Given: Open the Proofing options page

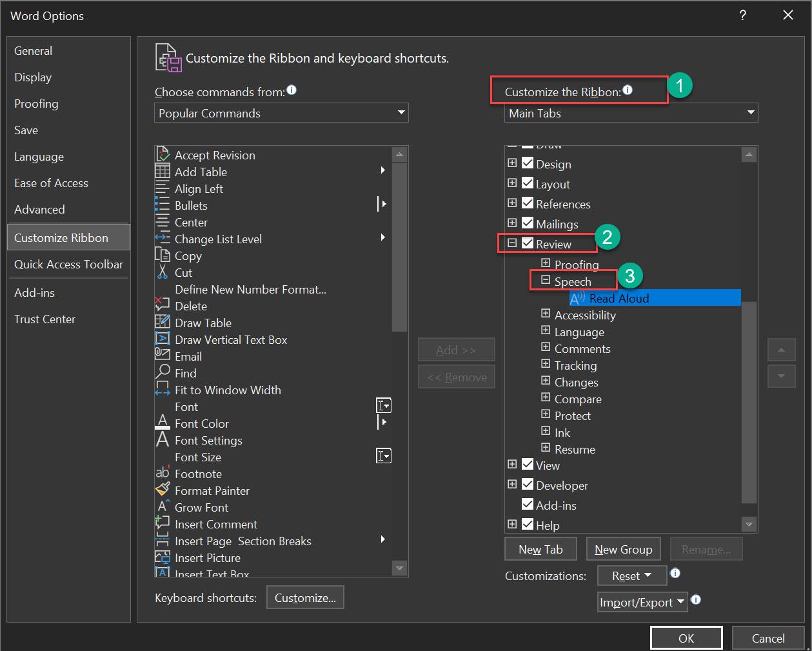Looking at the screenshot, I should (x=68, y=103).
